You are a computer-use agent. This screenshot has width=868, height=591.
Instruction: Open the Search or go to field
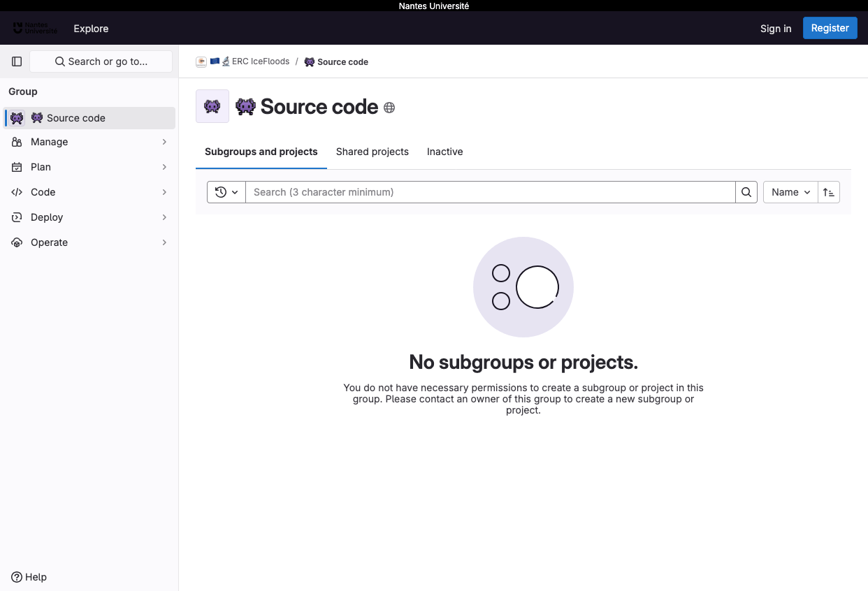coord(101,61)
